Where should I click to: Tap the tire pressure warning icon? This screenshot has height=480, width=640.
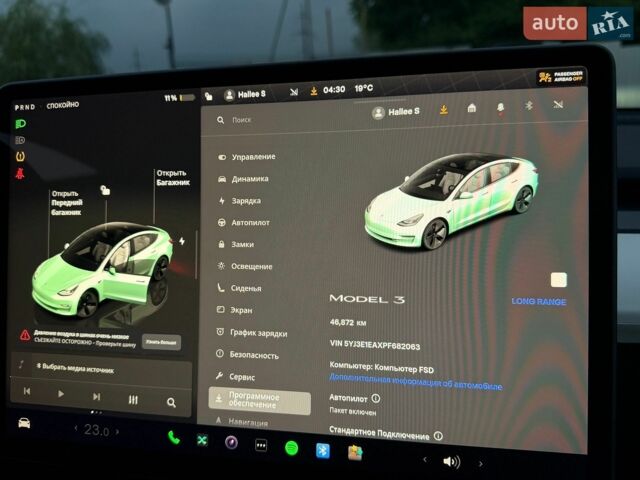(x=20, y=156)
